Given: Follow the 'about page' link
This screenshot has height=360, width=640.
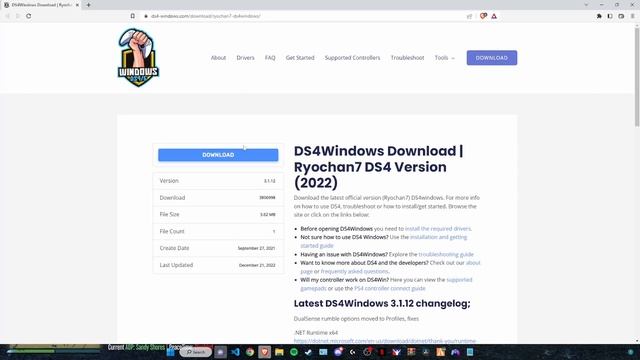Looking at the screenshot, I should (x=473, y=263).
